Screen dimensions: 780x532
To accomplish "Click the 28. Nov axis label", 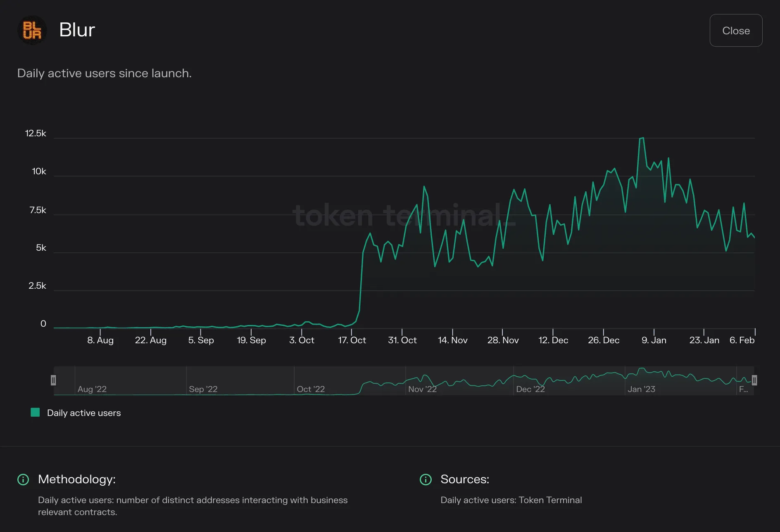I will [503, 340].
